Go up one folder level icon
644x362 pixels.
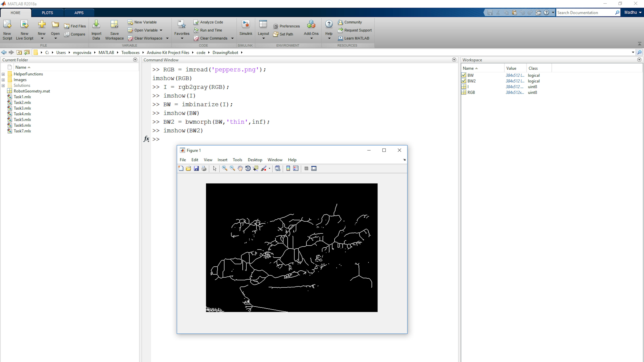pos(19,52)
